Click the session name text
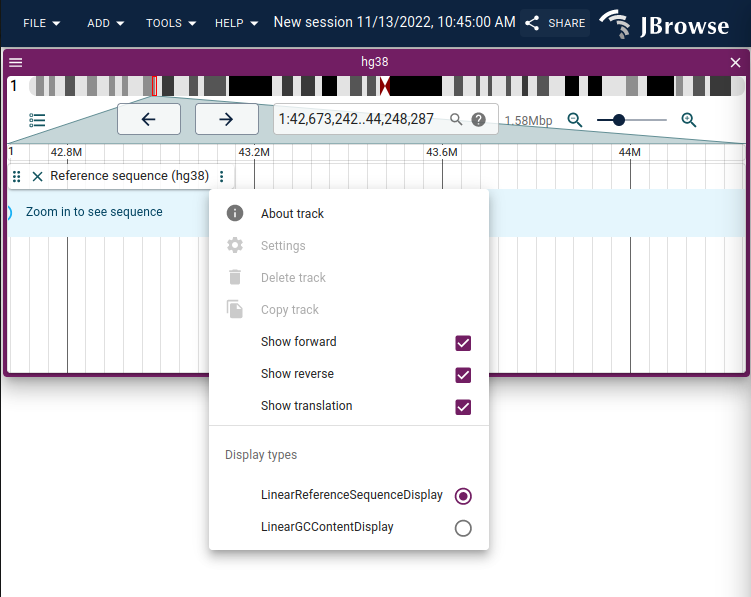This screenshot has width=751, height=597. tap(394, 22)
